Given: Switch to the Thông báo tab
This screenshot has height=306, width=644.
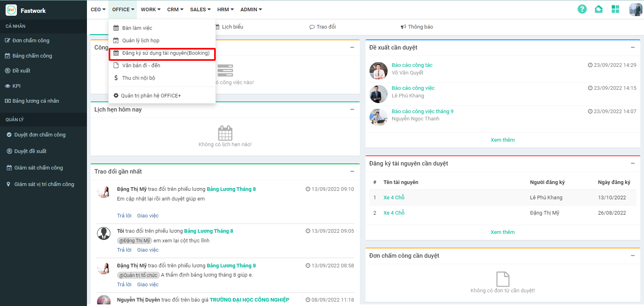Looking at the screenshot, I should [x=417, y=27].
